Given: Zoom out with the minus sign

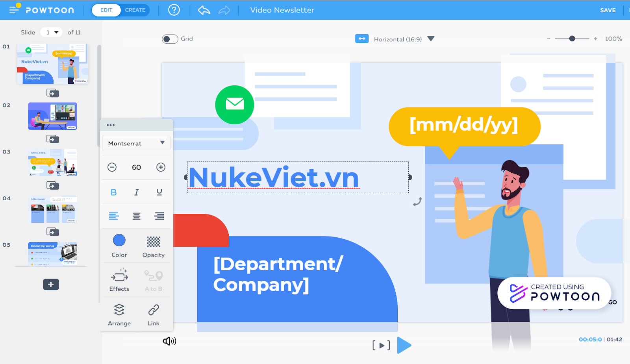Looking at the screenshot, I should pos(548,39).
